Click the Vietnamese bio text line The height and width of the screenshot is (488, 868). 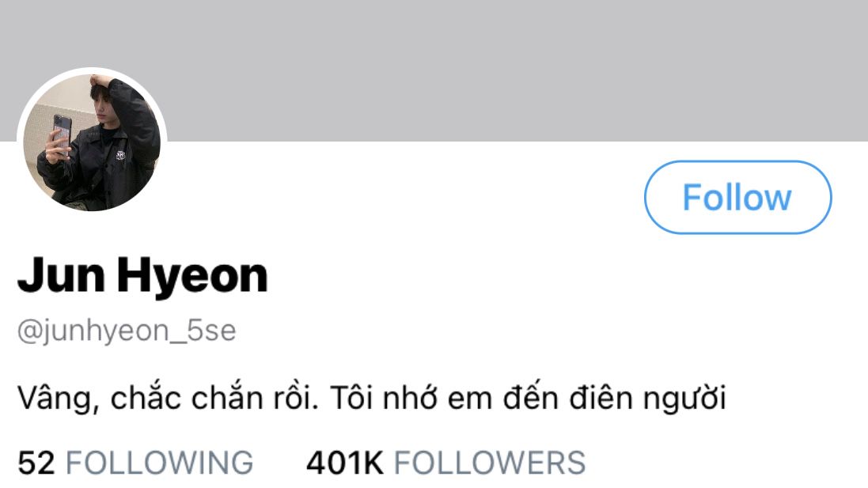pyautogui.click(x=371, y=399)
